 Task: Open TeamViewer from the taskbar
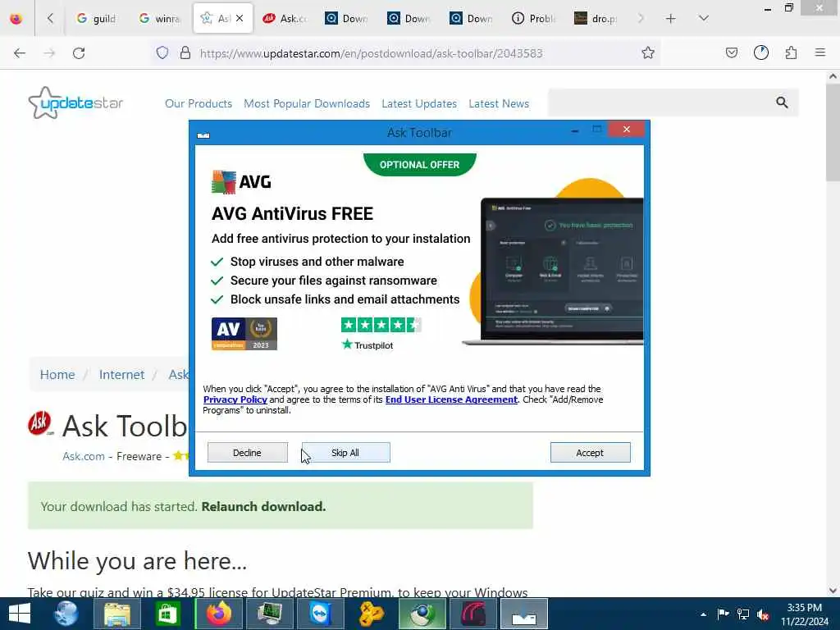(320, 614)
